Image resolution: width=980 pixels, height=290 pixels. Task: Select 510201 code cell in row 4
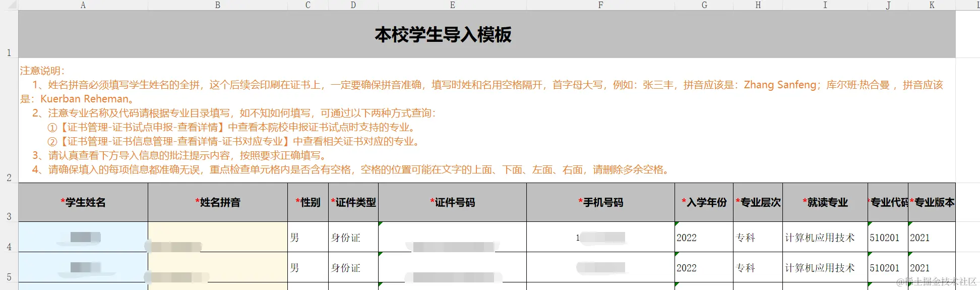[x=888, y=237]
